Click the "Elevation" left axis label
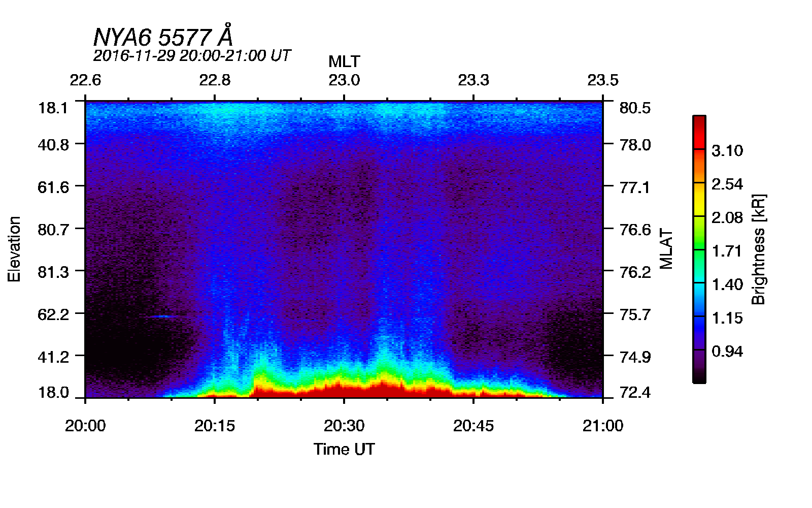 click(14, 249)
